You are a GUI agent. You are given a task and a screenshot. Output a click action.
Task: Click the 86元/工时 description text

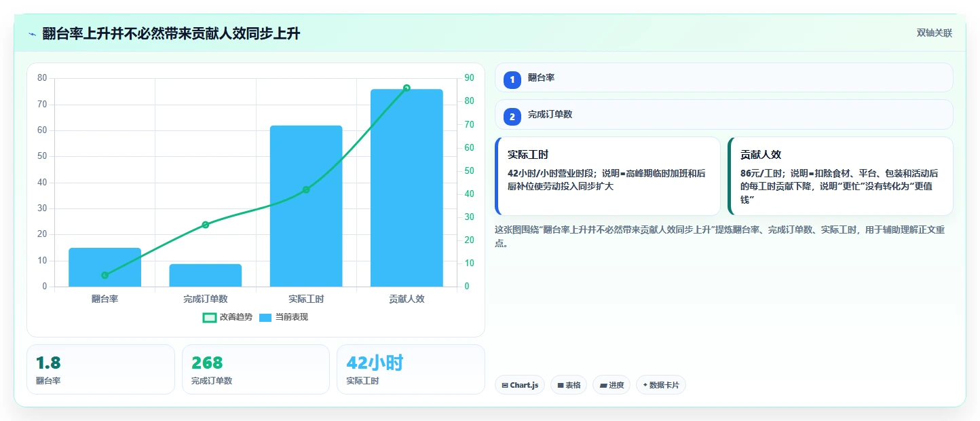click(840, 186)
